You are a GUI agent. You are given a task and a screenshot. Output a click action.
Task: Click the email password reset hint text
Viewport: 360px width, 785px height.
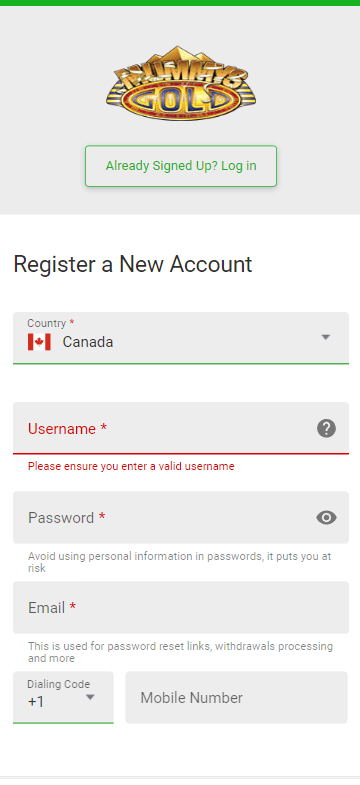click(180, 652)
